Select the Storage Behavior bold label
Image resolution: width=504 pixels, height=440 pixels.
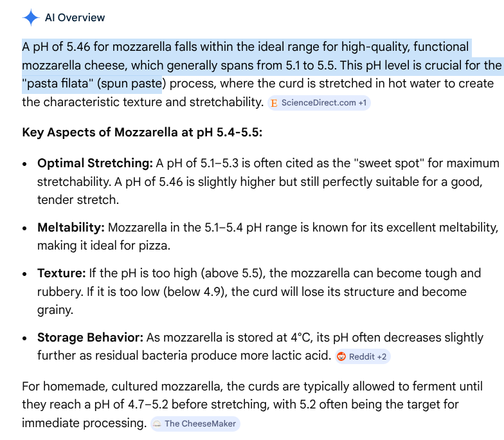[90, 338]
